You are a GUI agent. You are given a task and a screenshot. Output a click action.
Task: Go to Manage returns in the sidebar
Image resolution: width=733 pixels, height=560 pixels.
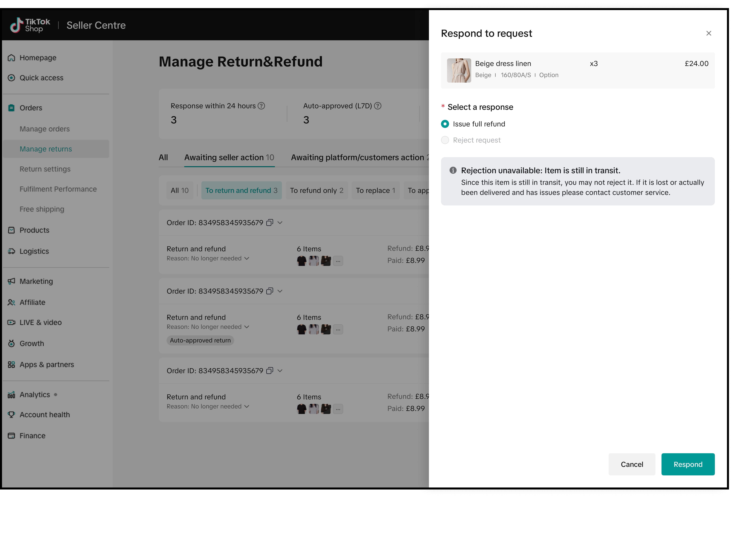pyautogui.click(x=56, y=149)
